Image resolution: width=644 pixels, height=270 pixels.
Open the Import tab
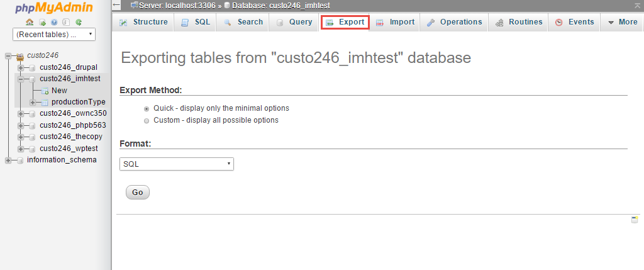coord(395,22)
